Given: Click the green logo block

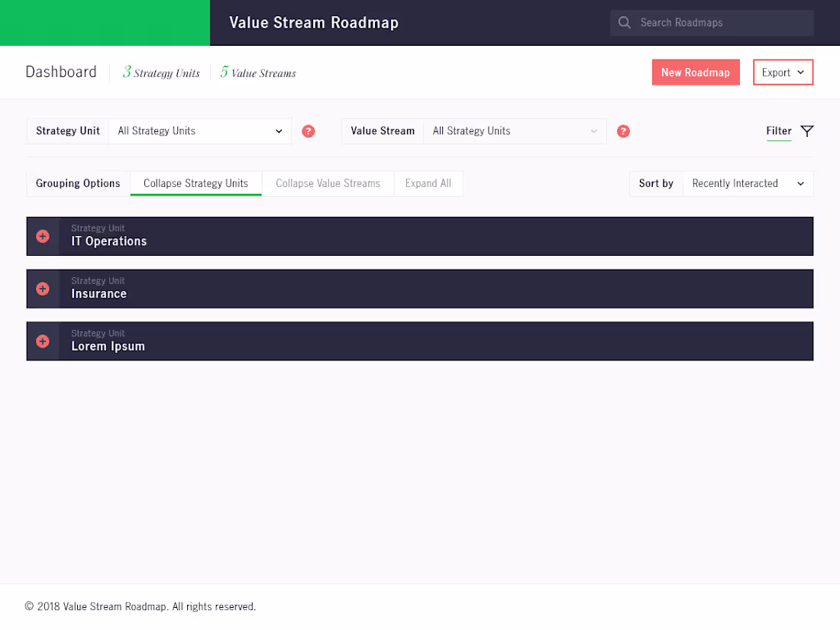Looking at the screenshot, I should pyautogui.click(x=105, y=22).
